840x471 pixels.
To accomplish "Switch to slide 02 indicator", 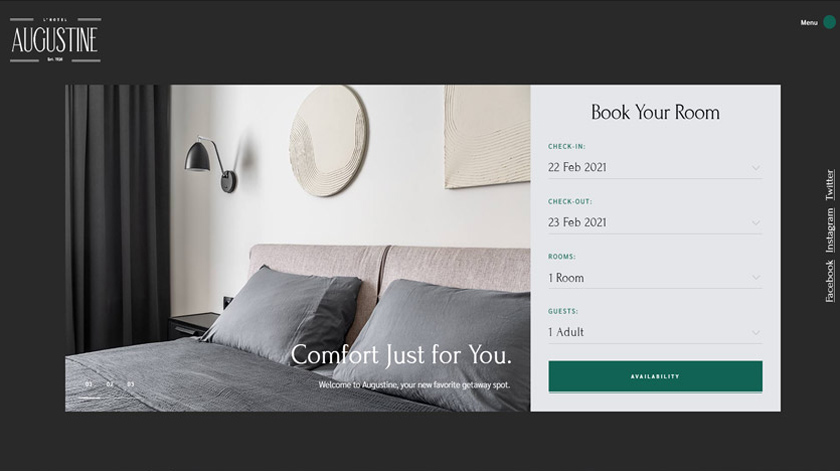I will click(x=110, y=384).
